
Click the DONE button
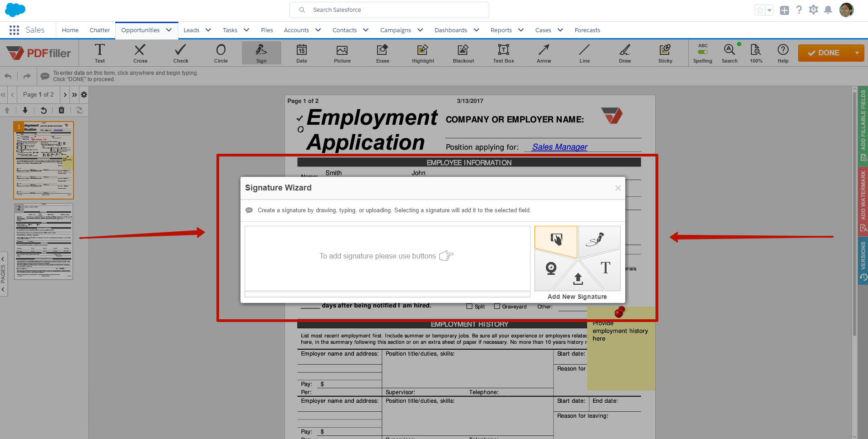(824, 53)
